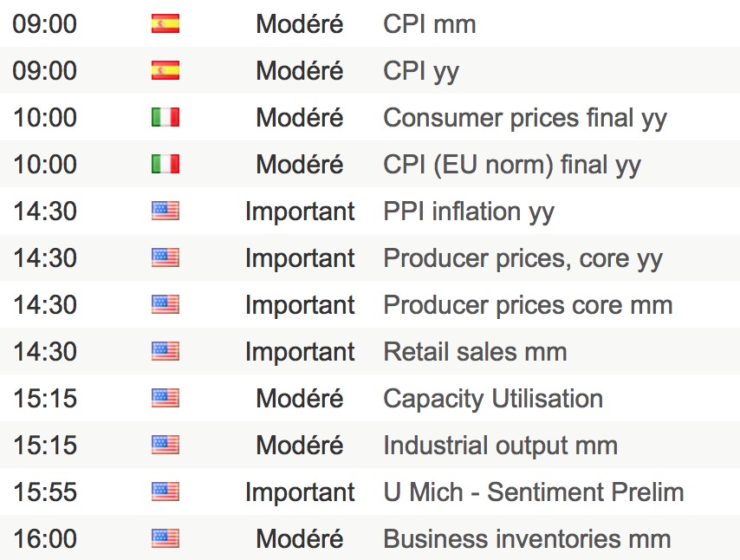This screenshot has height=560, width=740.
Task: Open Consumer prices final yy event
Action: [x=524, y=117]
